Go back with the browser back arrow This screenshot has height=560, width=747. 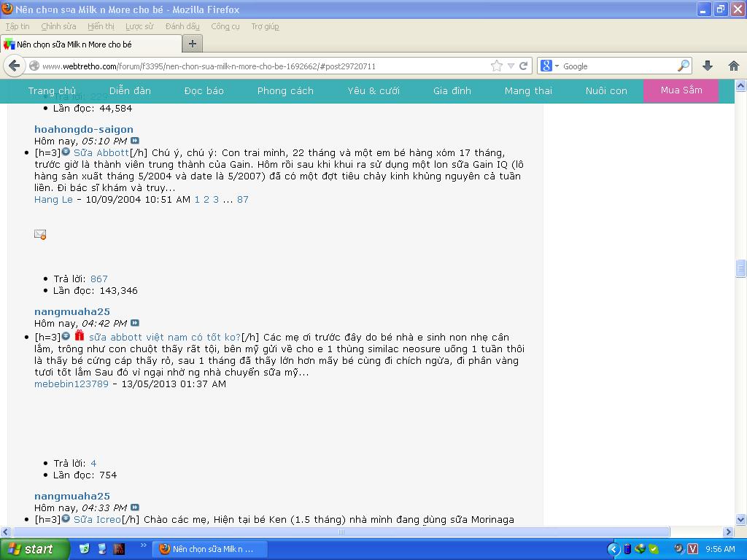(x=15, y=66)
